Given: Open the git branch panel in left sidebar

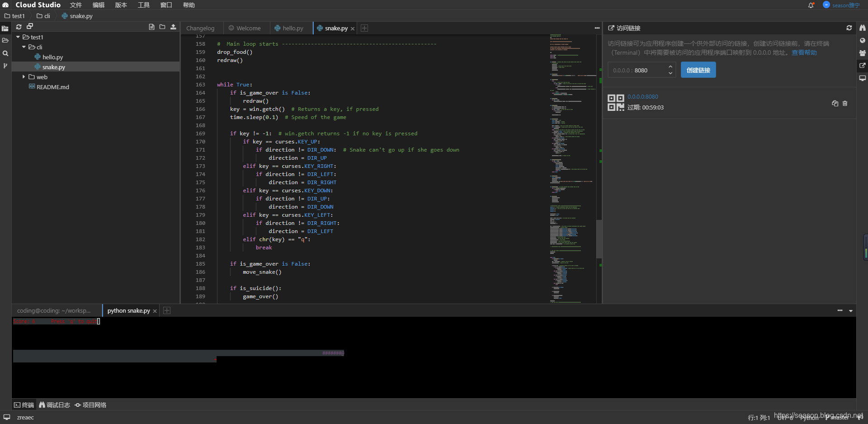Looking at the screenshot, I should tap(5, 66).
